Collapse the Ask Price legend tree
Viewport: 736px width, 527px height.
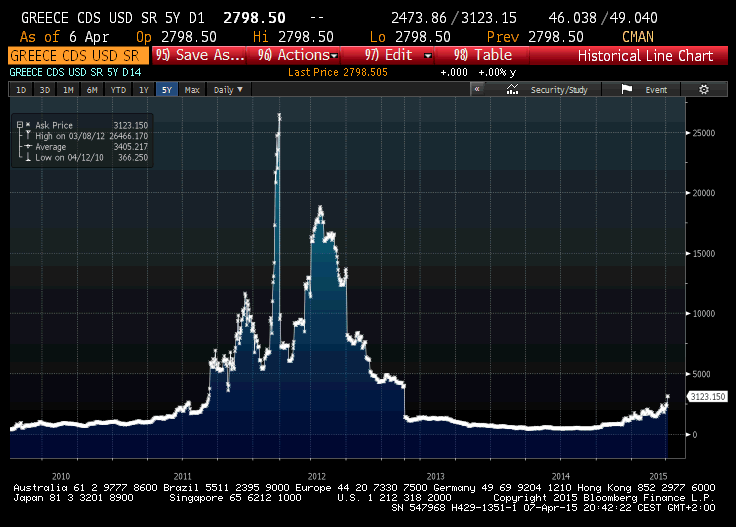click(20, 125)
